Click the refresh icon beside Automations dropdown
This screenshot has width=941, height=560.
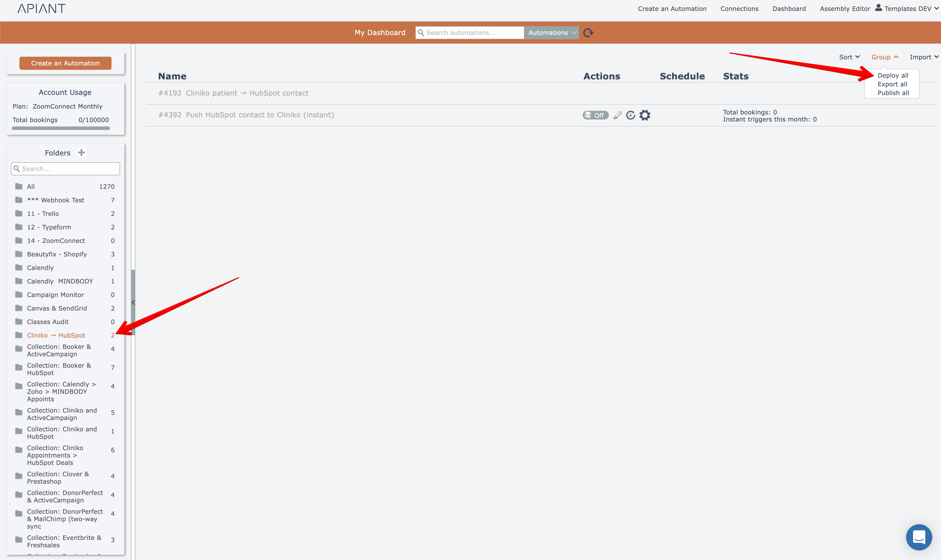588,33
